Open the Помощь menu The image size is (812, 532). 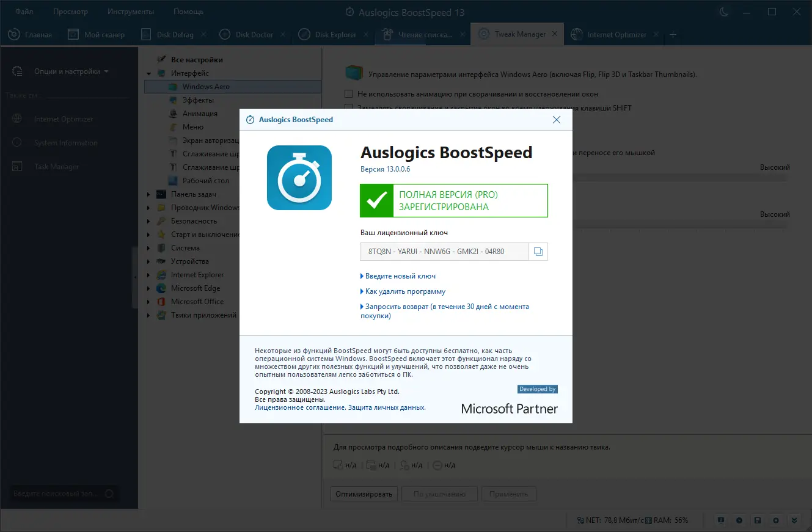tap(188, 12)
